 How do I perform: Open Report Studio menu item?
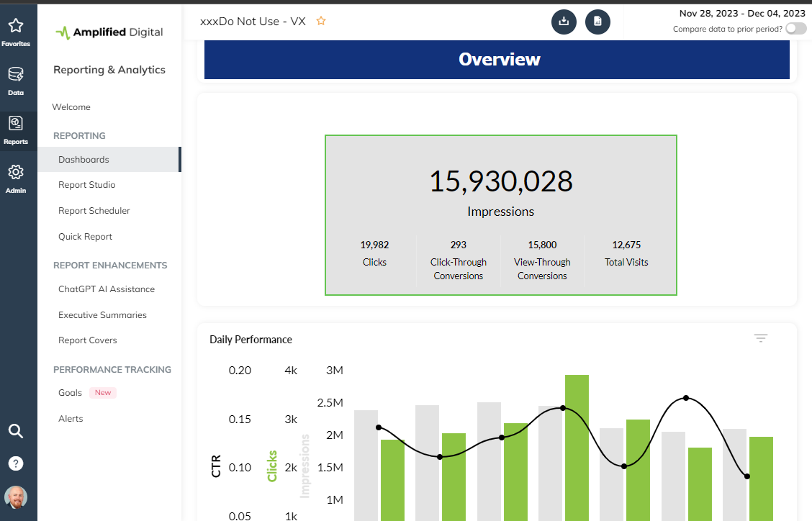coord(86,185)
